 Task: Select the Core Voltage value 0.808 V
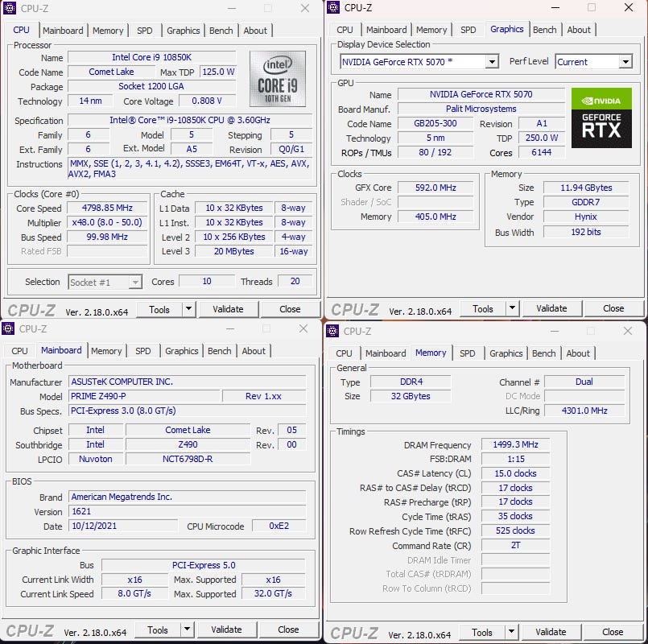(x=207, y=101)
